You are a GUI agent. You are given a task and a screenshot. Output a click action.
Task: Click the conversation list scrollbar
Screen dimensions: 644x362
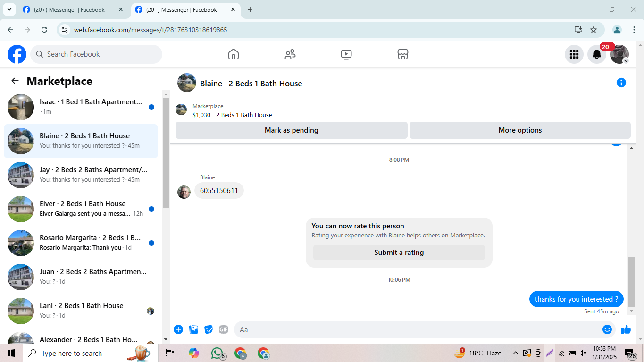[166, 153]
